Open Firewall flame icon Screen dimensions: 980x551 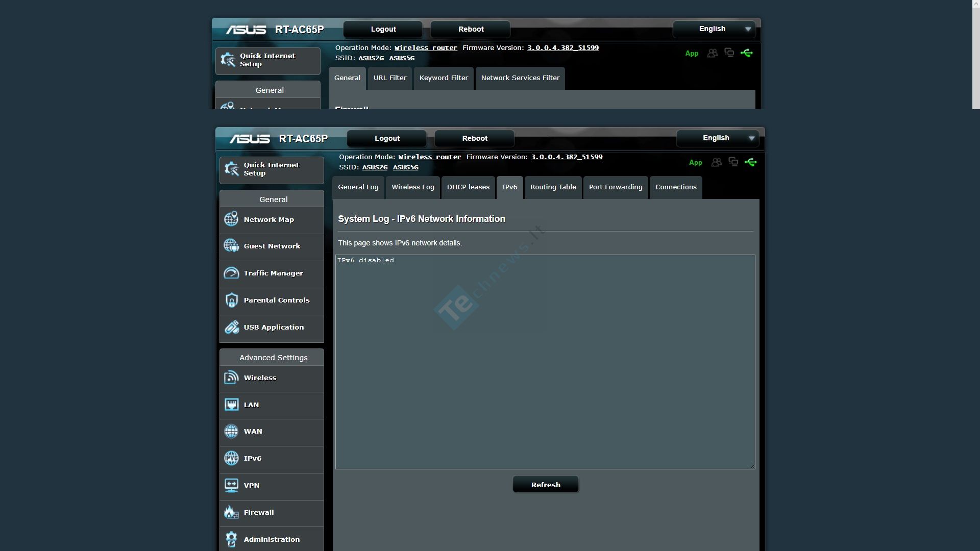tap(231, 512)
